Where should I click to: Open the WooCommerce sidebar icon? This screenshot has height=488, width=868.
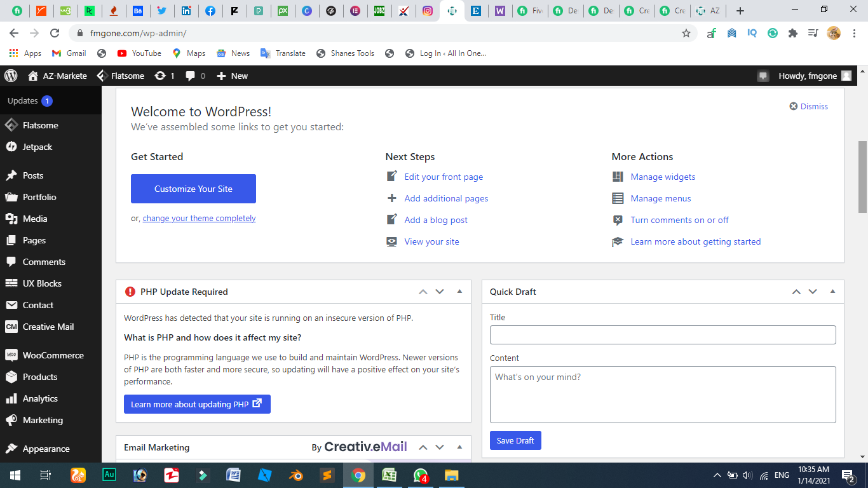11,355
